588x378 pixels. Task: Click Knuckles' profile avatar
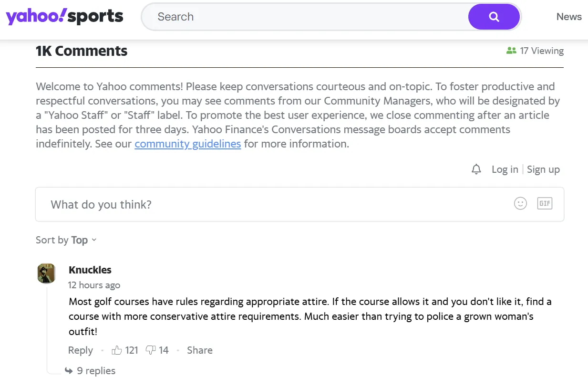pyautogui.click(x=46, y=273)
